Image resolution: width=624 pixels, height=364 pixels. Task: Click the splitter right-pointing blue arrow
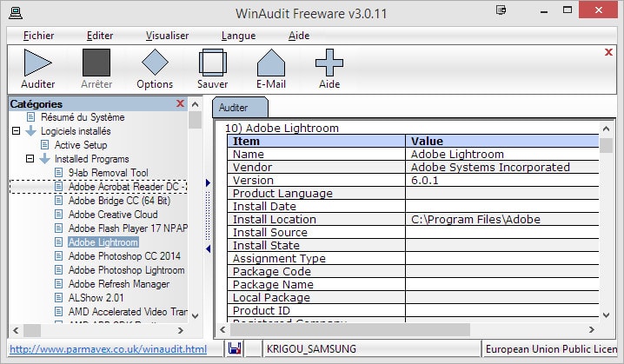pyautogui.click(x=208, y=183)
